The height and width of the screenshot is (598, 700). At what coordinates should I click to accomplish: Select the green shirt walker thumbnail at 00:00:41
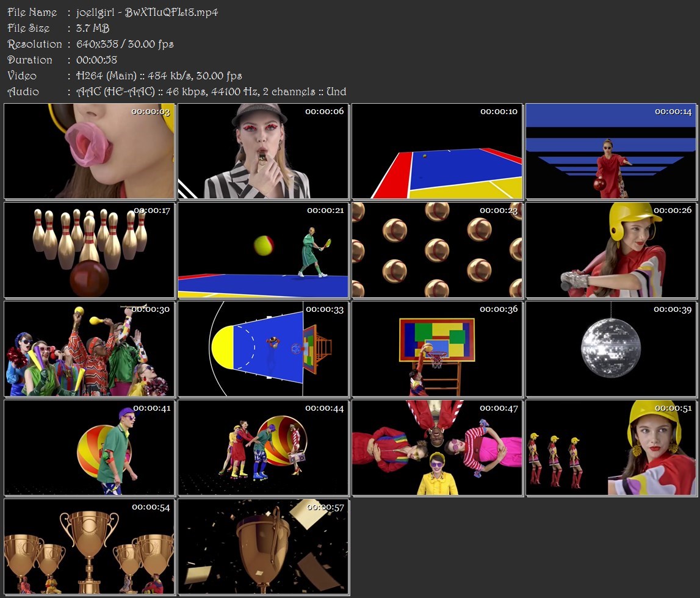point(89,448)
